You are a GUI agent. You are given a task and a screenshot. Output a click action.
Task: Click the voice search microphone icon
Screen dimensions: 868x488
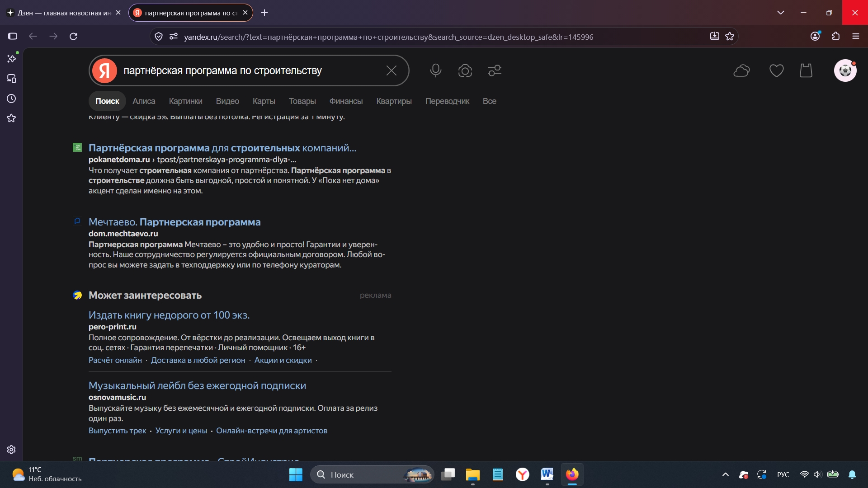(x=436, y=70)
